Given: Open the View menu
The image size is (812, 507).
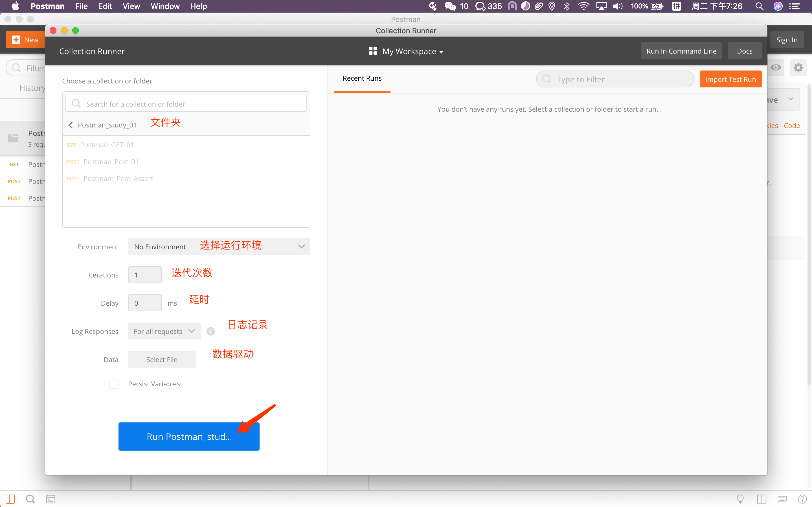Looking at the screenshot, I should 131,6.
